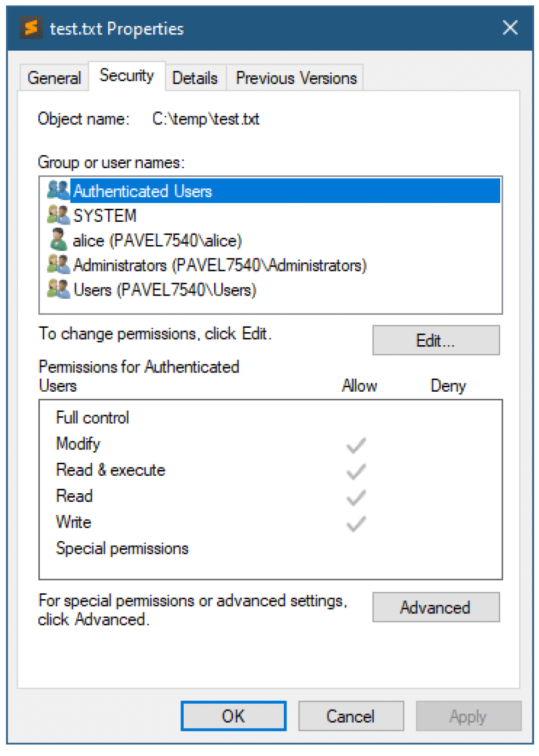
Task: Click the Sublime Text icon in title bar
Action: point(31,27)
